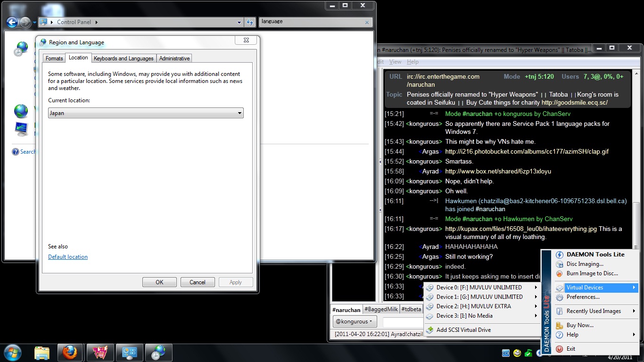644x362 pixels.
Task: Open the @kongurous nickname dropdown
Action: (355, 321)
